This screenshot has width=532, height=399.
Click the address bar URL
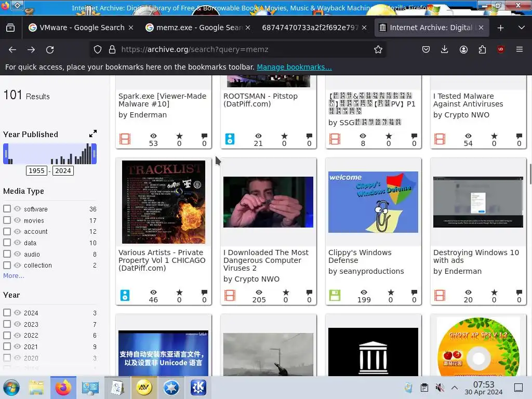pyautogui.click(x=195, y=49)
